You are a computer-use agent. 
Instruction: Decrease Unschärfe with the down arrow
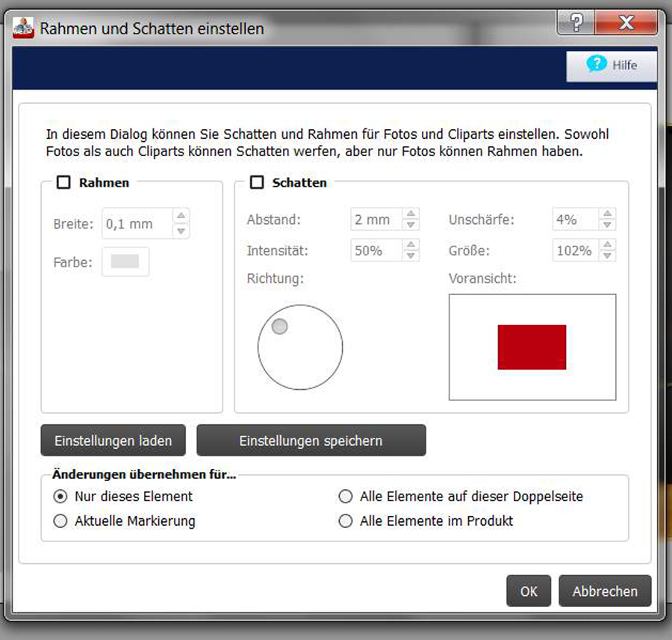607,225
